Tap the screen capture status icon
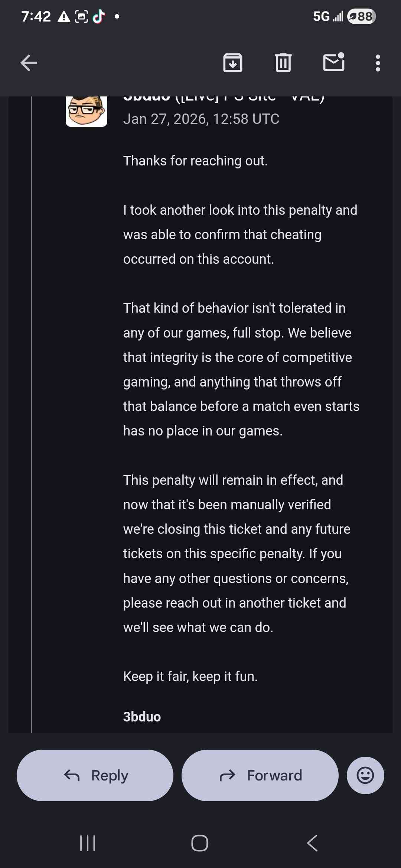 point(81,17)
